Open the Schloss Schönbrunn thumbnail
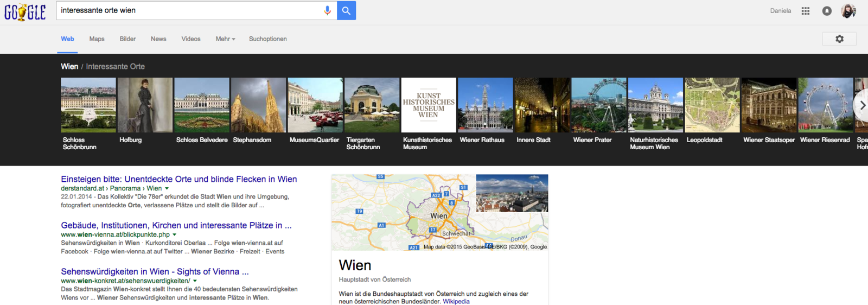This screenshot has width=868, height=305. pos(88,105)
